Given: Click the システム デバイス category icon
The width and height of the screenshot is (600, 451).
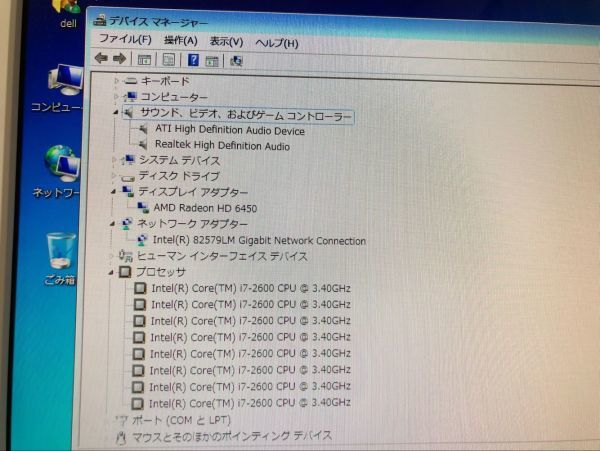Looking at the screenshot, I should click(128, 160).
